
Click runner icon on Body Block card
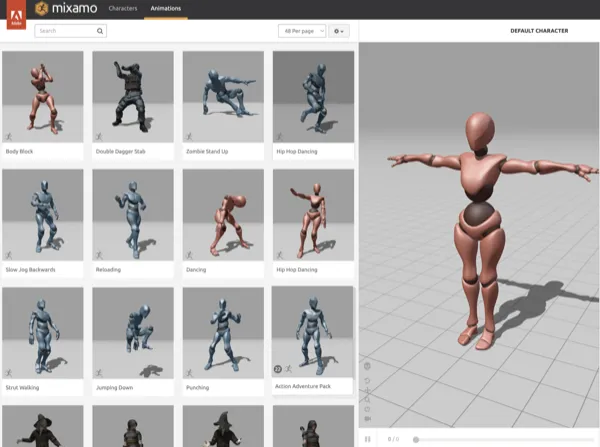[9, 136]
